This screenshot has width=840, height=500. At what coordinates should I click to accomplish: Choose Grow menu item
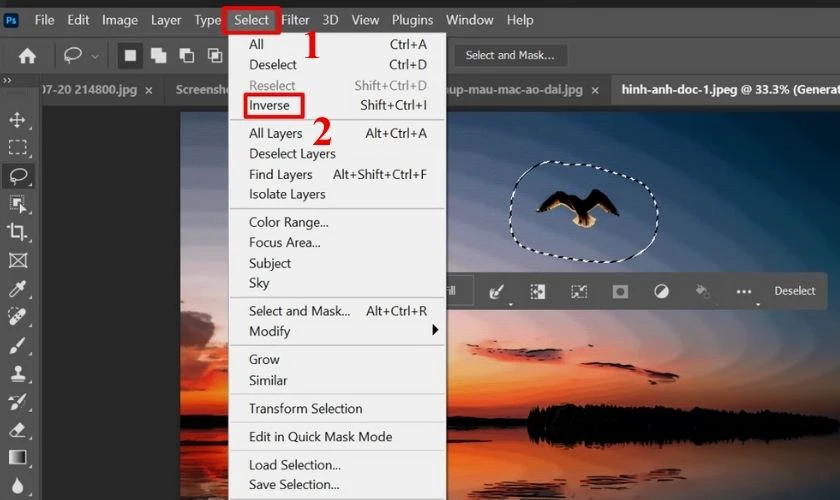(x=338, y=360)
